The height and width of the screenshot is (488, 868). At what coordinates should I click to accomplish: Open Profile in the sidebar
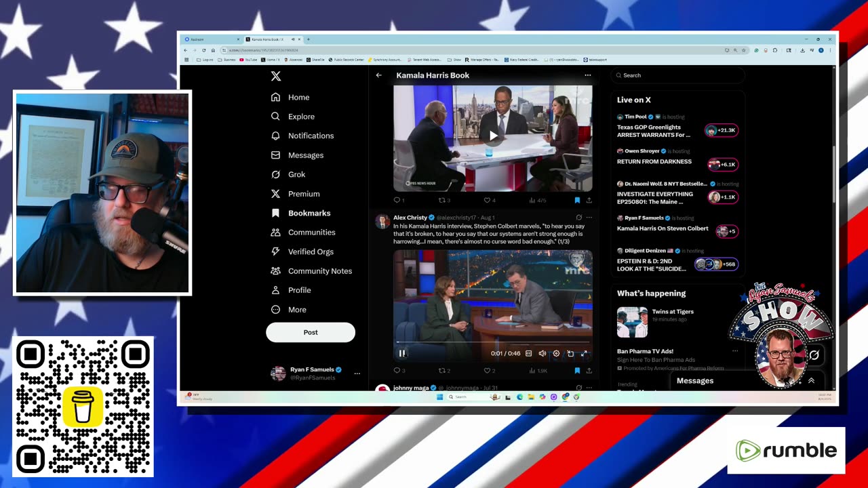tap(291, 290)
